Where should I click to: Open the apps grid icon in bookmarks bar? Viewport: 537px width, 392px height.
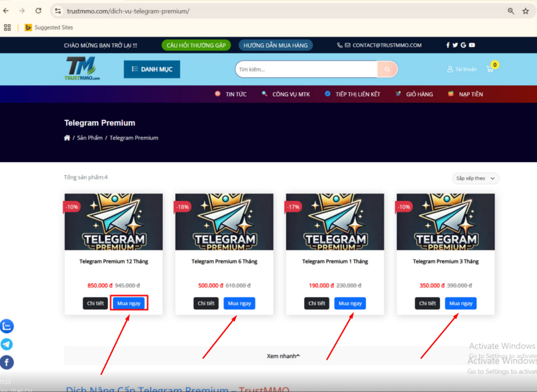coord(7,28)
